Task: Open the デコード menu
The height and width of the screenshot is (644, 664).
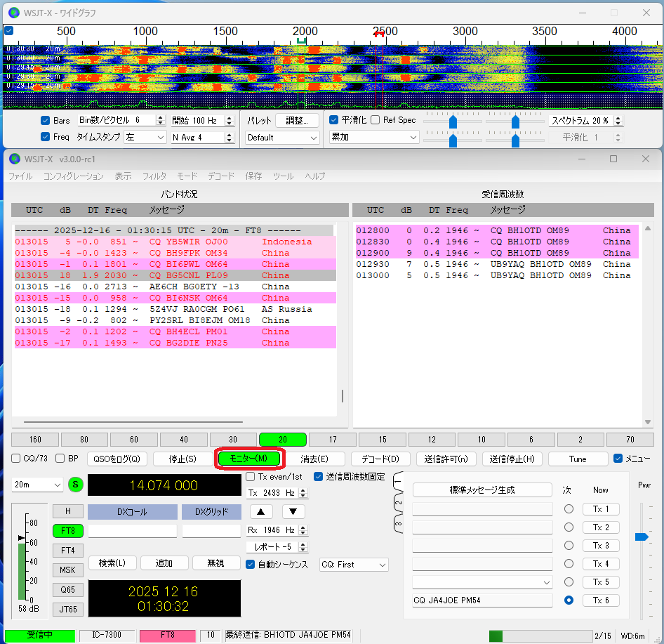Action: click(x=220, y=176)
